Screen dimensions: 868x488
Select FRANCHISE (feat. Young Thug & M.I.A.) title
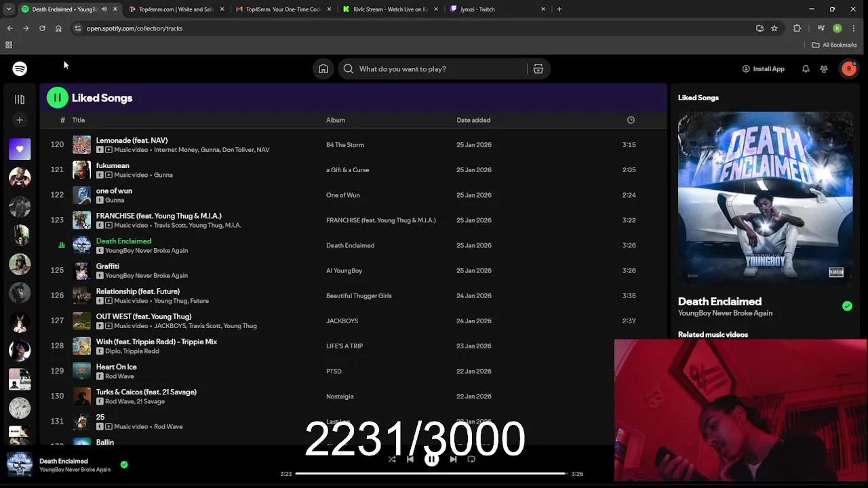[x=159, y=216]
